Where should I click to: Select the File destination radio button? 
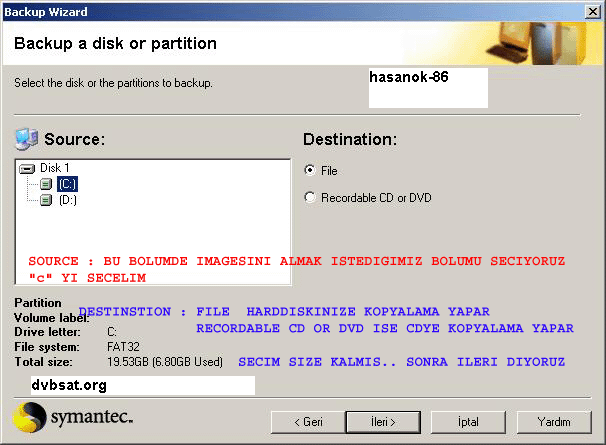point(310,170)
